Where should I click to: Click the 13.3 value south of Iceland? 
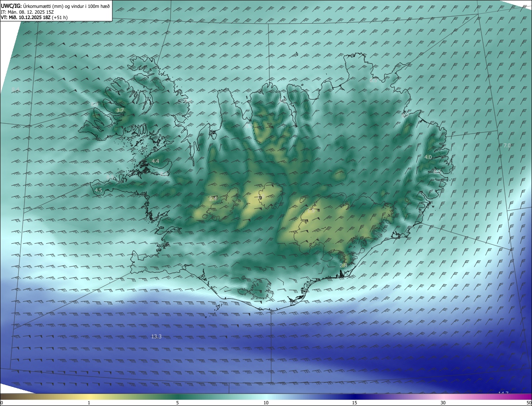[x=156, y=337]
